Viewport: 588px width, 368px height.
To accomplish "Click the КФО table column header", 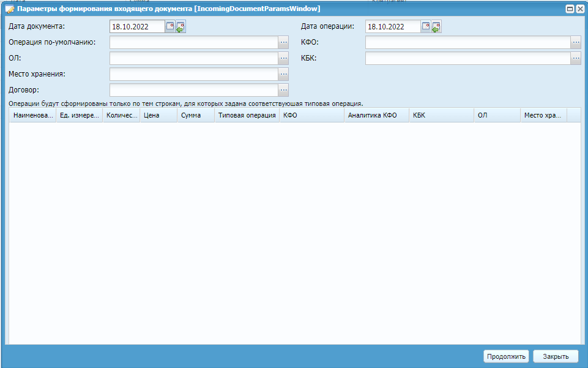I will (x=312, y=116).
